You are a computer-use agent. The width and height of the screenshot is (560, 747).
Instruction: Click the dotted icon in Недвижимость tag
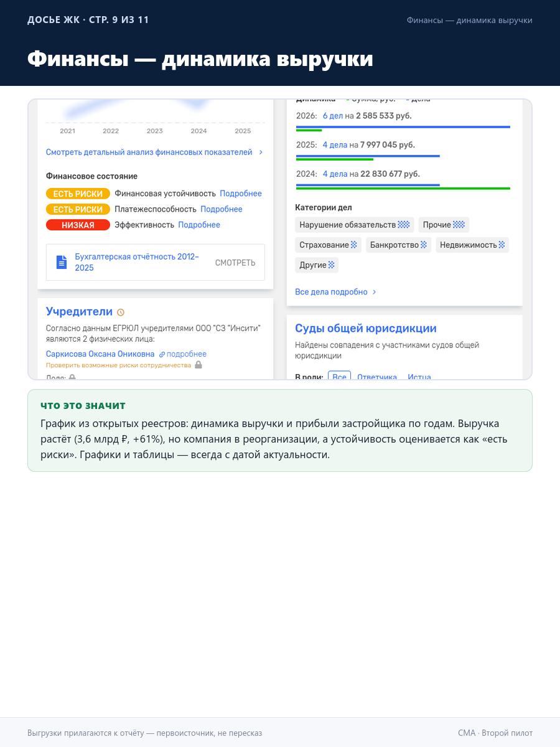click(502, 245)
